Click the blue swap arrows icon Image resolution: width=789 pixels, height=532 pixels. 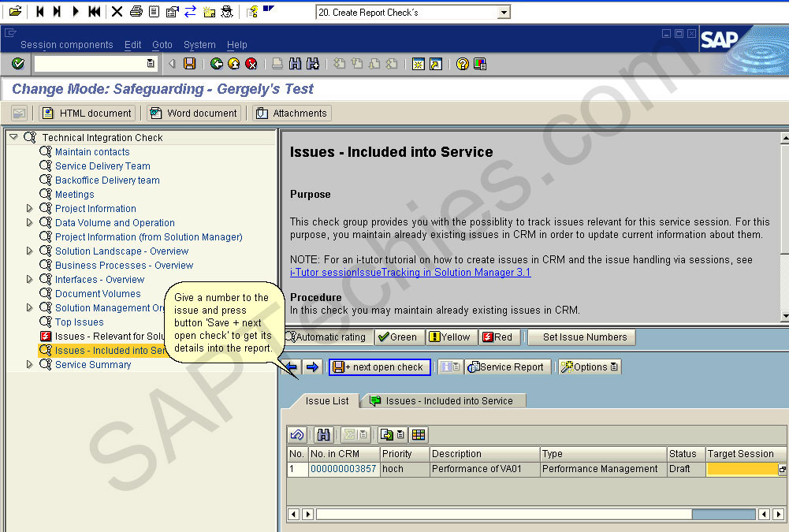coord(190,12)
